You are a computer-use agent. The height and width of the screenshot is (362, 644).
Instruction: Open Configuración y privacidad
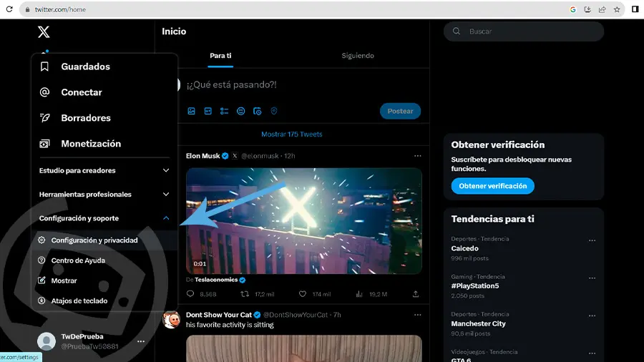[x=104, y=240]
